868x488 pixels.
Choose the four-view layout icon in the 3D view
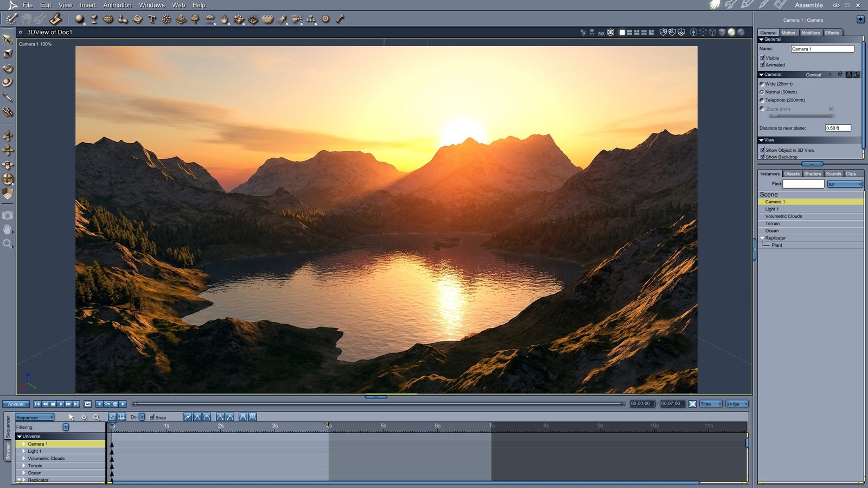tap(644, 33)
